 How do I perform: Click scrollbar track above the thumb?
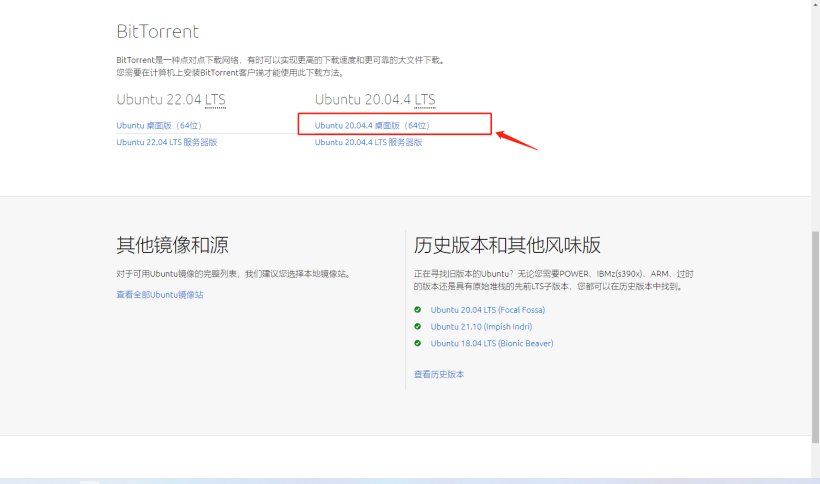814,120
